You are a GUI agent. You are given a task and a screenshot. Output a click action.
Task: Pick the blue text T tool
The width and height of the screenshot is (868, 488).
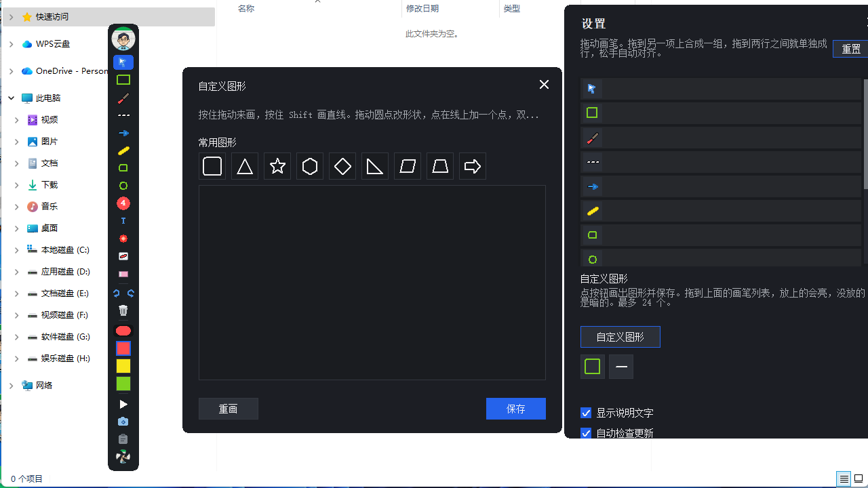(x=123, y=221)
